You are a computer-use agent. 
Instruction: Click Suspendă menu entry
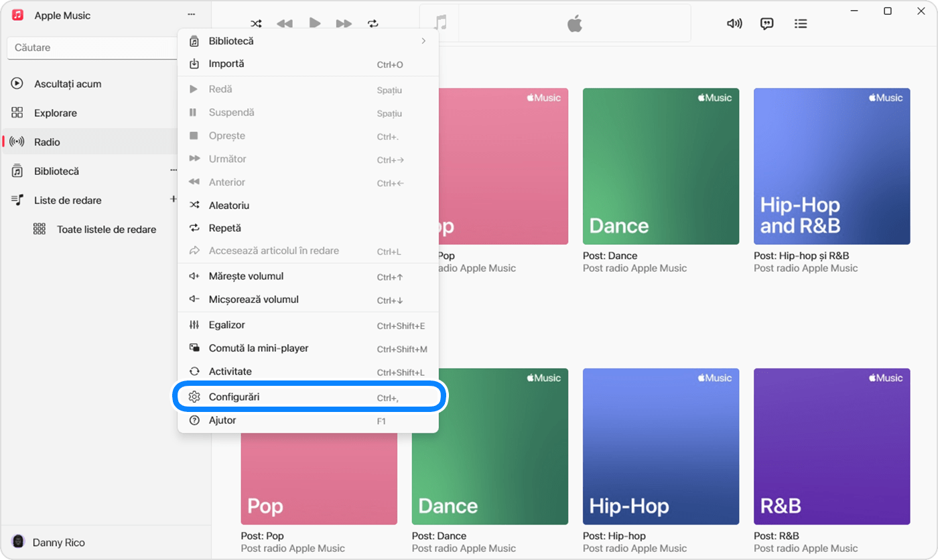(x=308, y=113)
